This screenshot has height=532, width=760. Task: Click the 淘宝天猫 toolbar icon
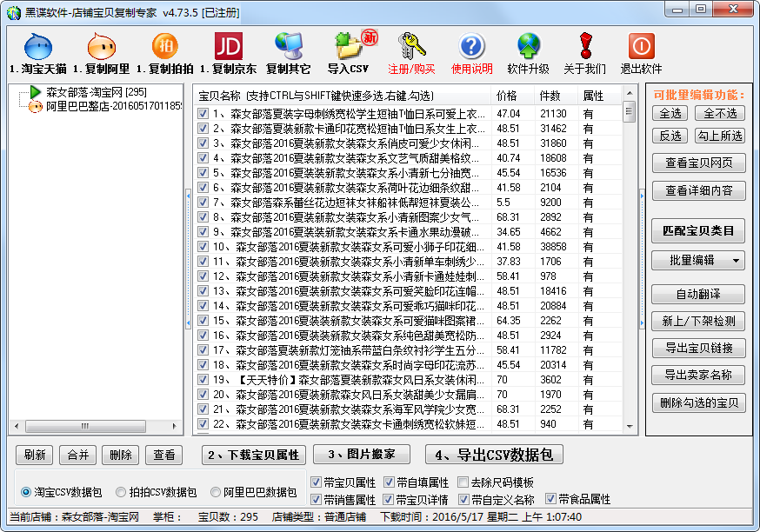click(x=37, y=46)
